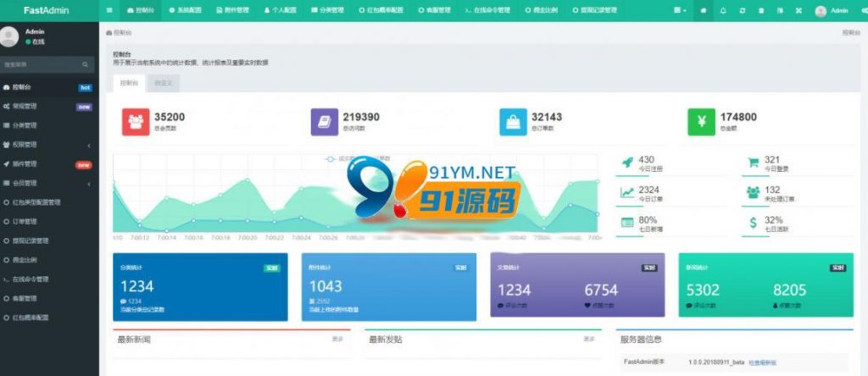The width and height of the screenshot is (868, 376).
Task: Switch to 红包概率配置 top navigation tab
Action: [381, 10]
